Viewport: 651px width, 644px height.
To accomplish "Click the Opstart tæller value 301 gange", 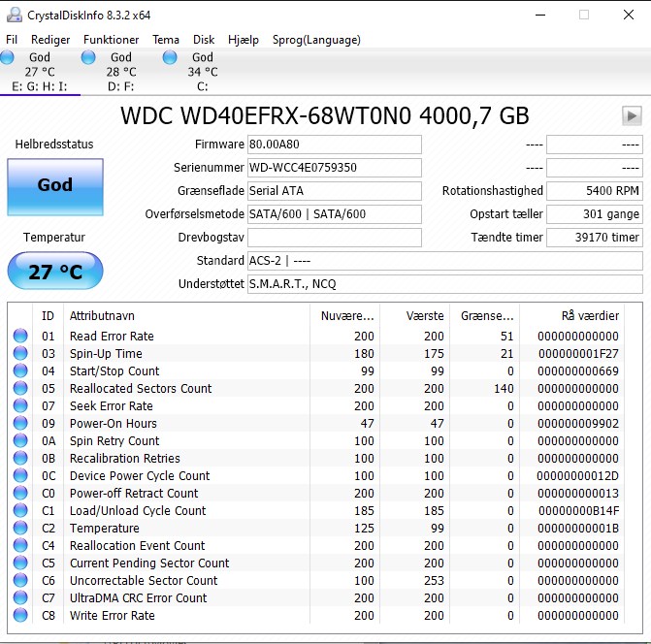I will pyautogui.click(x=595, y=214).
